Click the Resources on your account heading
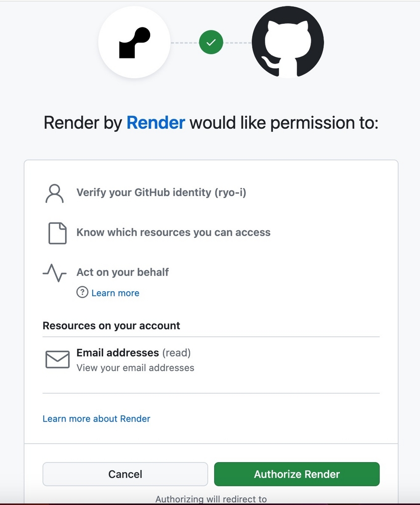The width and height of the screenshot is (420, 505). coord(112,326)
